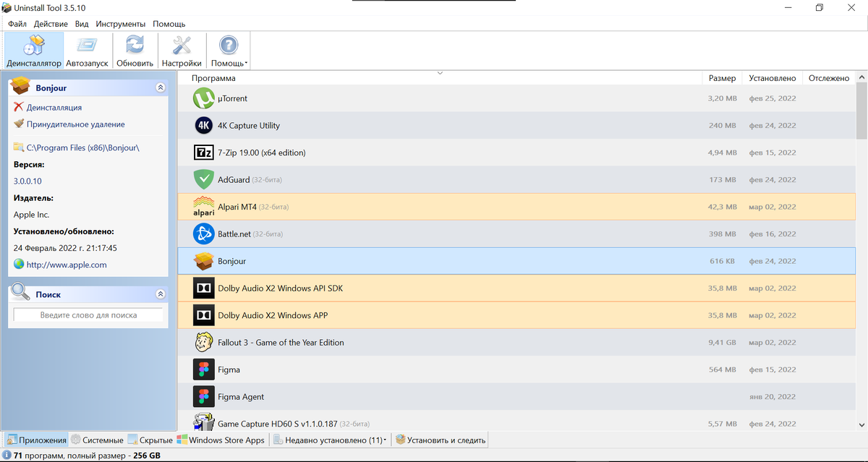868x462 pixels.
Task: Open the C:\Program Files (x86)\Bonjour\ folder link
Action: 82,147
